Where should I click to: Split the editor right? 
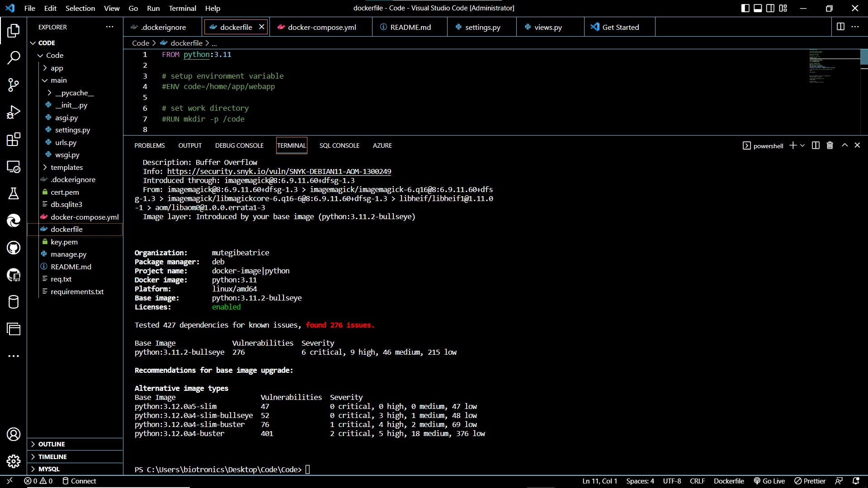tap(840, 27)
